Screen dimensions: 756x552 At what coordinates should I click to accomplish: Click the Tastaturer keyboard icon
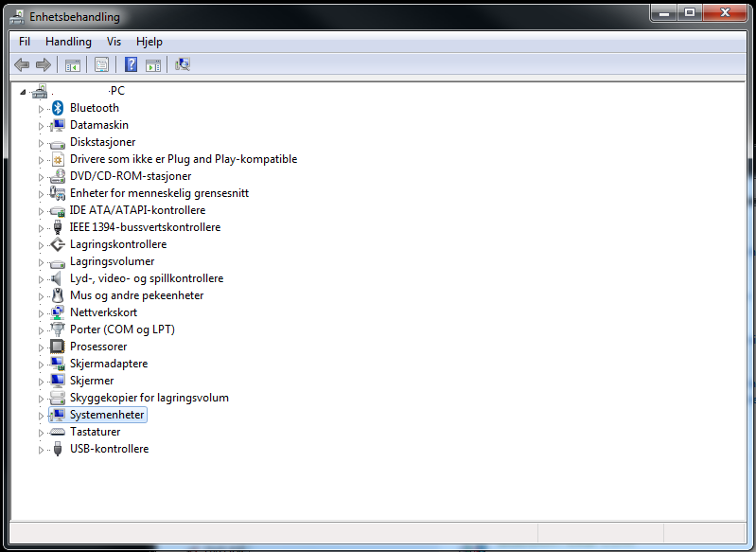click(58, 432)
